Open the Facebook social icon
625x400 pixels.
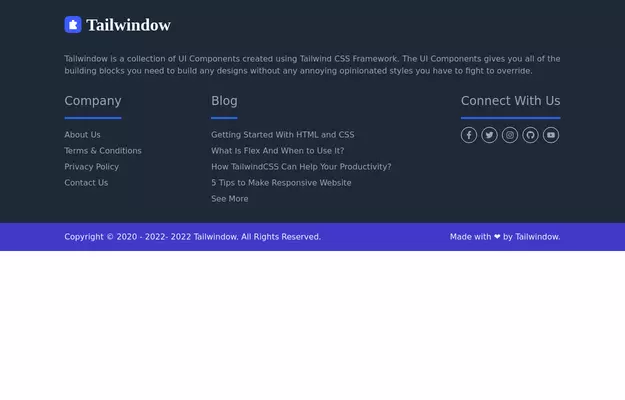[x=469, y=135]
